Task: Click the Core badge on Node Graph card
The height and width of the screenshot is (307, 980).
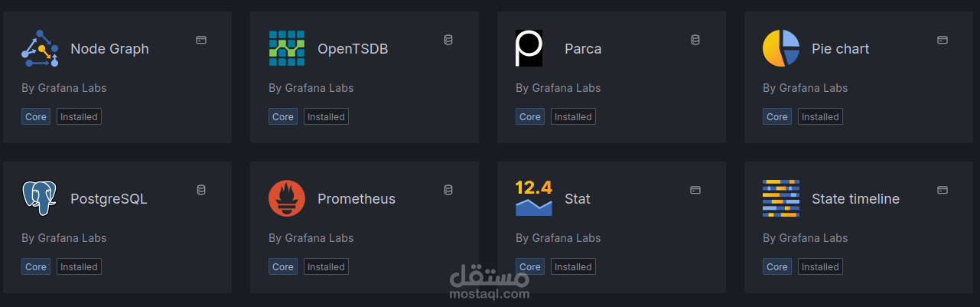Action: 36,117
